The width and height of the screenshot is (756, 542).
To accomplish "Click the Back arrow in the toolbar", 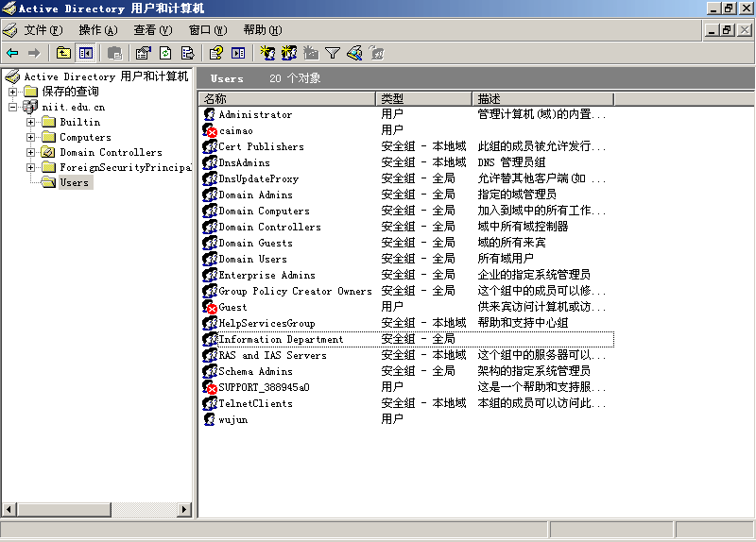I will [12, 53].
